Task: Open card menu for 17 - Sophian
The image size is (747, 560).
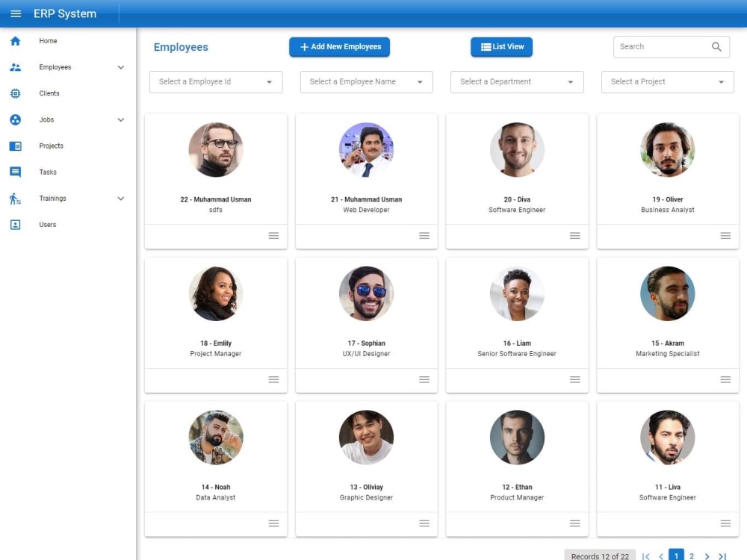Action: tap(424, 379)
